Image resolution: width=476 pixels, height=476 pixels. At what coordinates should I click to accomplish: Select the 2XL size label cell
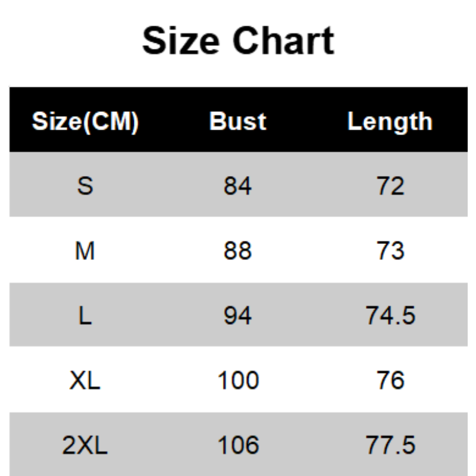pos(85,445)
